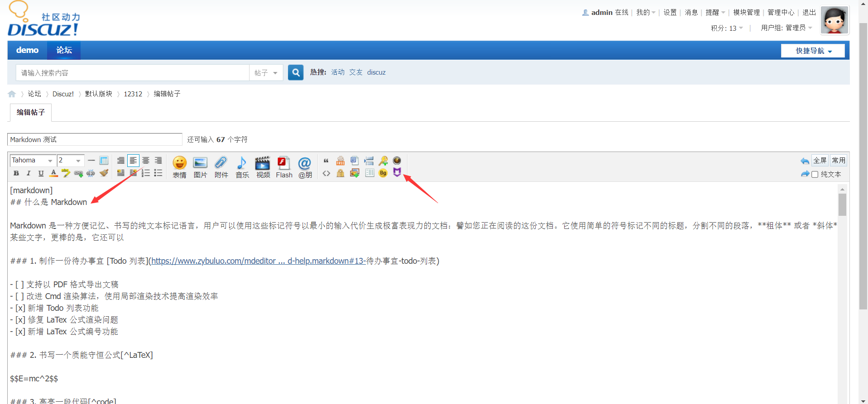Click the abc highlighter background color tool
The image size is (868, 404).
point(66,172)
